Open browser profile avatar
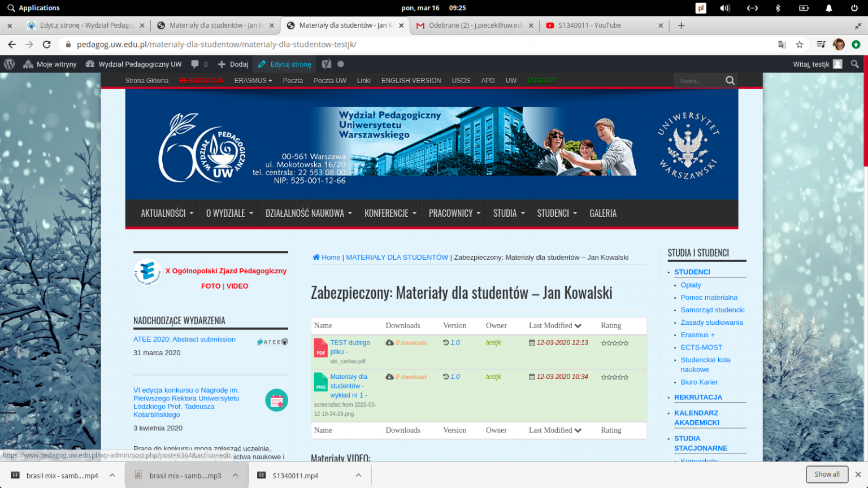Screen dimensions: 868x488 click(839, 45)
